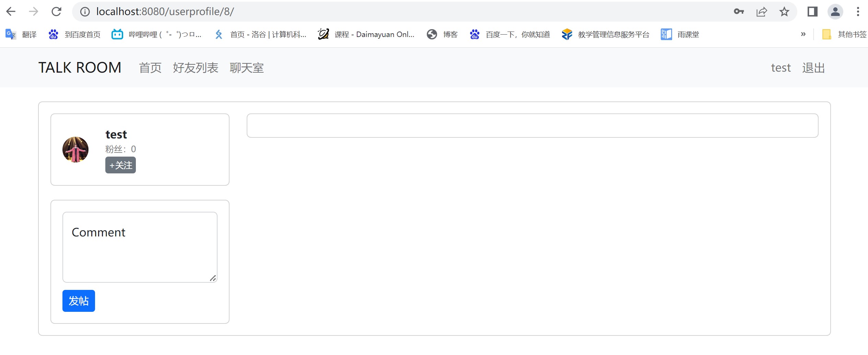Image resolution: width=868 pixels, height=355 pixels.
Task: Click the saved passwords key icon
Action: (x=739, y=11)
